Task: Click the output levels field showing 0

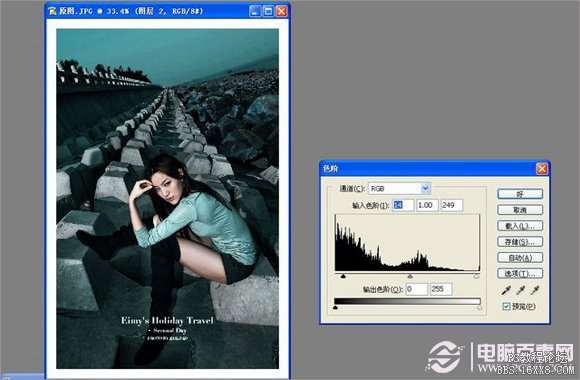Action: coord(417,289)
